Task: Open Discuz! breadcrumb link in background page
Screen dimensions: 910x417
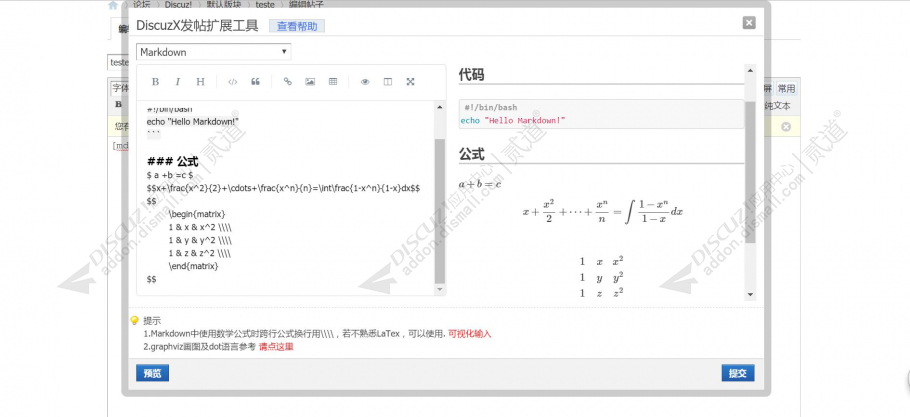Action: [x=179, y=5]
